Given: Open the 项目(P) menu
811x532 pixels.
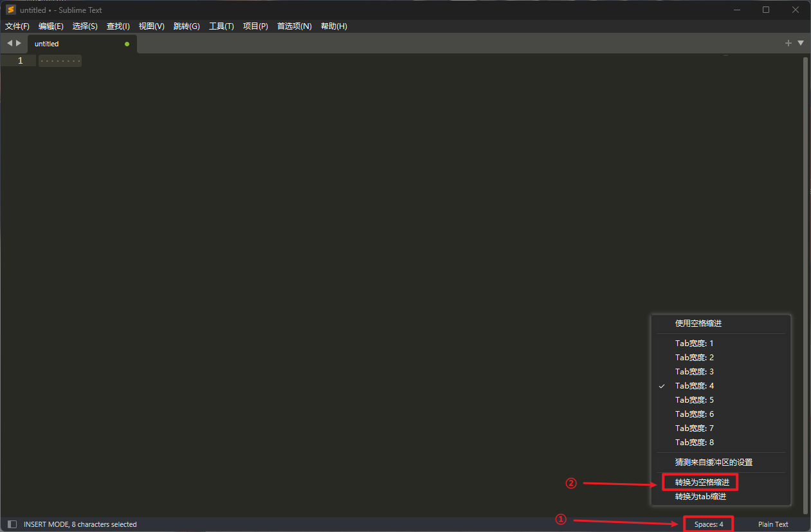Looking at the screenshot, I should [x=255, y=26].
